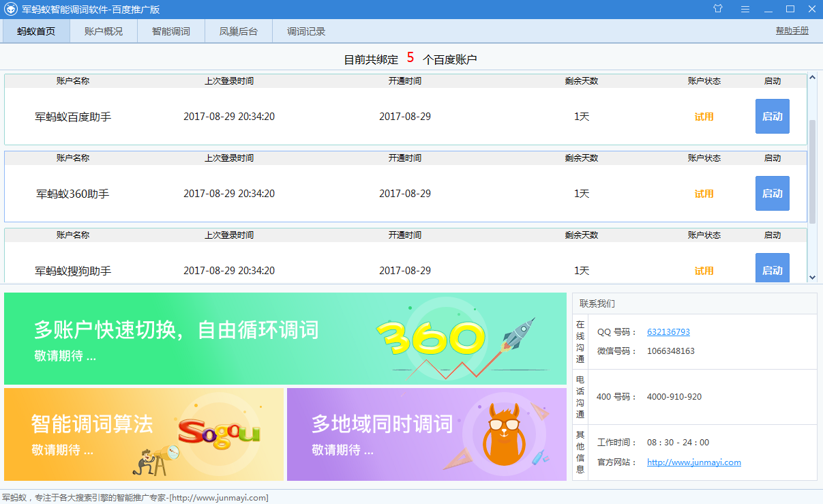Screen dimensions: 823x504
Task: Click the 试用 status of 军蚂蚁360助手
Action: [704, 194]
